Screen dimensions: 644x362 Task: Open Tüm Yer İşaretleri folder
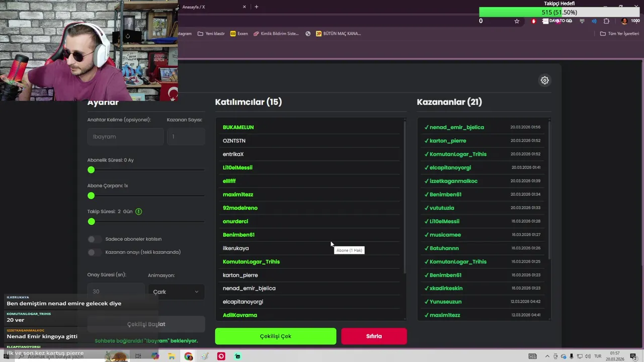click(619, 34)
